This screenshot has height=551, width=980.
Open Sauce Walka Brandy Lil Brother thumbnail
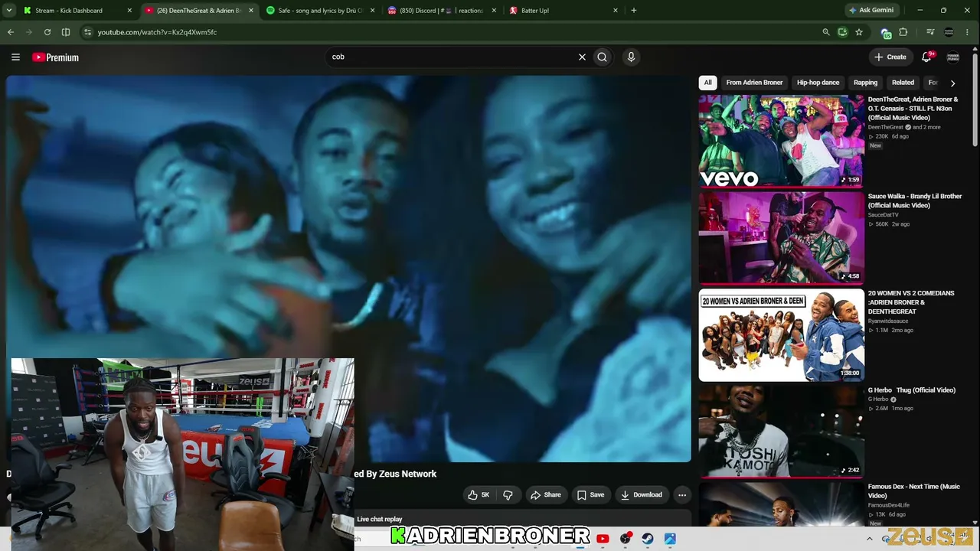click(781, 238)
